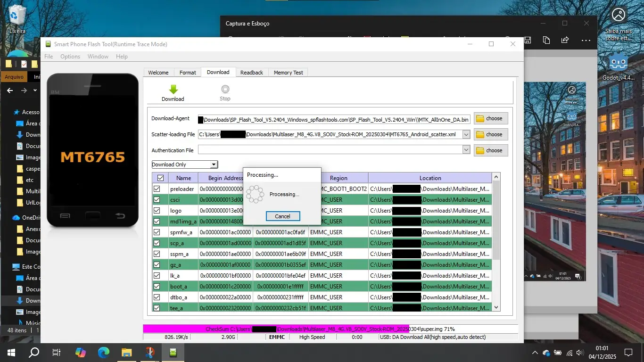
Task: Switch to the Readback tab
Action: [x=251, y=73]
